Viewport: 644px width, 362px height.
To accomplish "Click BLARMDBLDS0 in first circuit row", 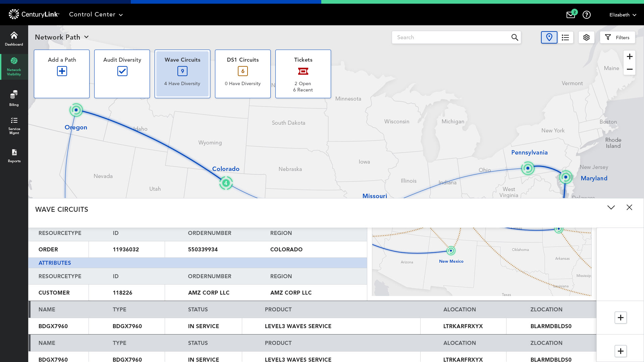I will pyautogui.click(x=551, y=326).
